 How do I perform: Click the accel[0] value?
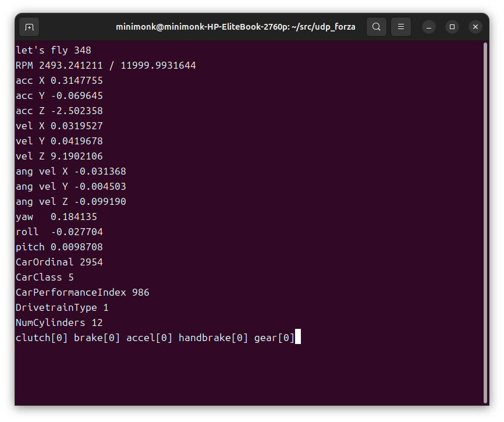(150, 338)
